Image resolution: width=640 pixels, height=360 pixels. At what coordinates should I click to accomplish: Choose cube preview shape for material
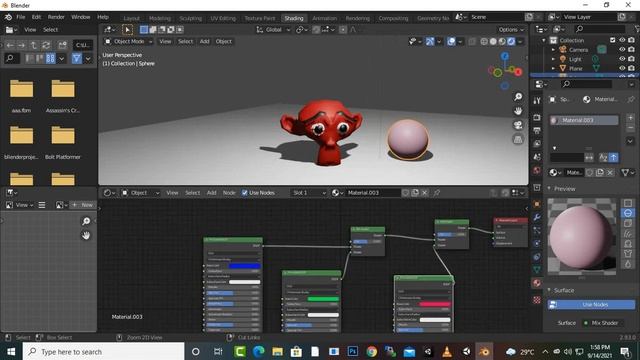pyautogui.click(x=628, y=223)
